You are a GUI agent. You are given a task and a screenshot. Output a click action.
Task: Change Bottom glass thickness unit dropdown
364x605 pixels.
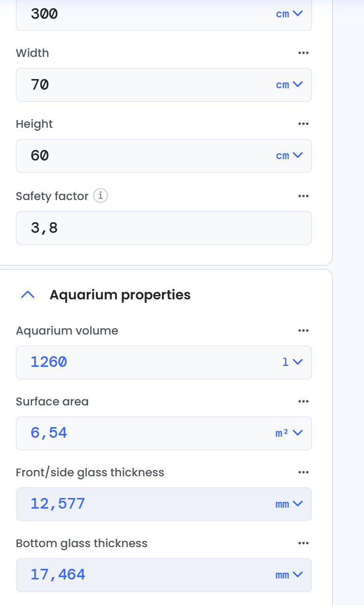click(x=289, y=575)
